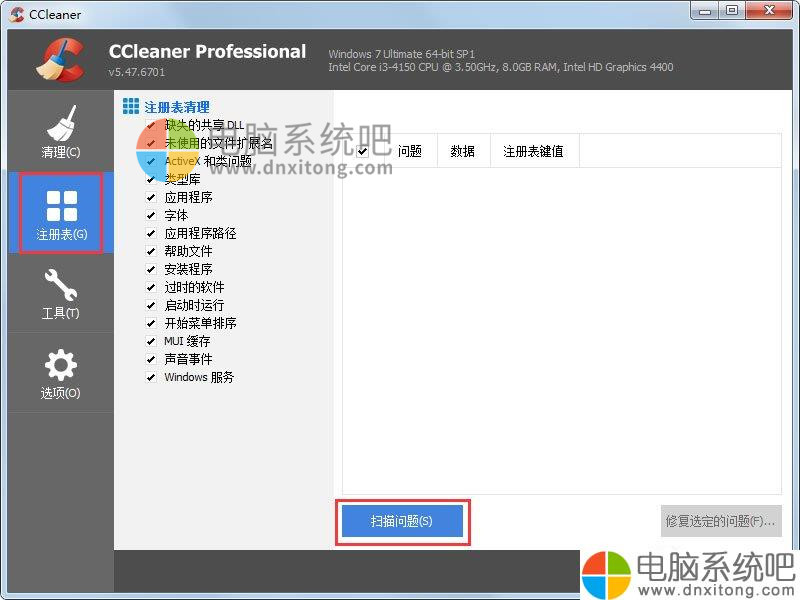Screen dimensions: 800x600
Task: Click the CCleaner title bar icon
Action: pos(16,14)
